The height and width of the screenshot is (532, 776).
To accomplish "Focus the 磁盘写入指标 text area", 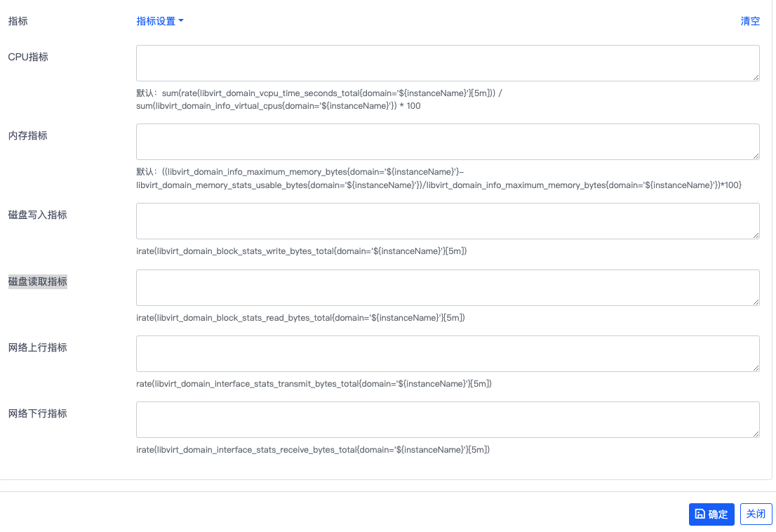I will click(448, 221).
